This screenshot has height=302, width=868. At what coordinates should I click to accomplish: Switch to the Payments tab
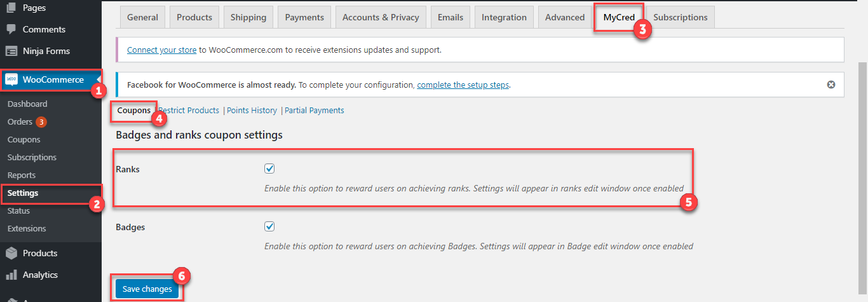(304, 17)
